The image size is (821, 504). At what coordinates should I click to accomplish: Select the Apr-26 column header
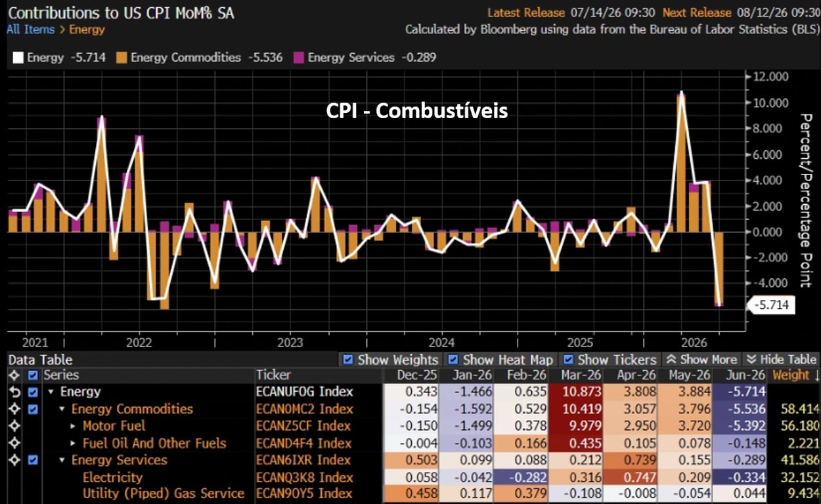(x=636, y=375)
